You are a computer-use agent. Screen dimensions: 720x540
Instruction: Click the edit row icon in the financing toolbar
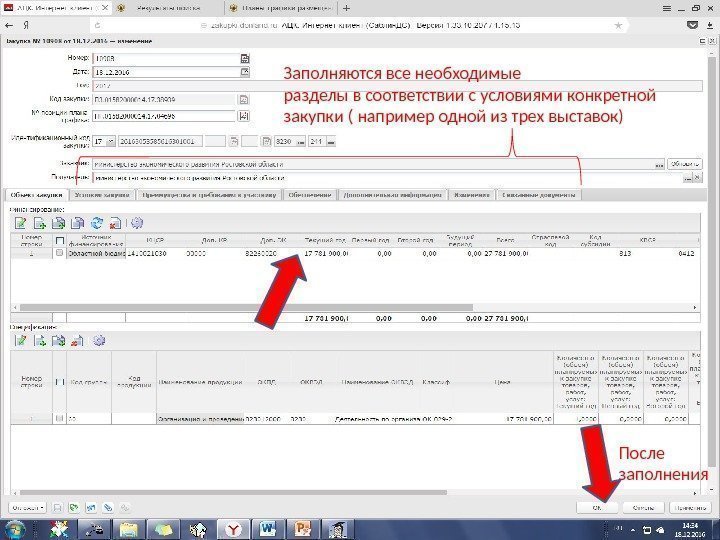pyautogui.click(x=21, y=223)
